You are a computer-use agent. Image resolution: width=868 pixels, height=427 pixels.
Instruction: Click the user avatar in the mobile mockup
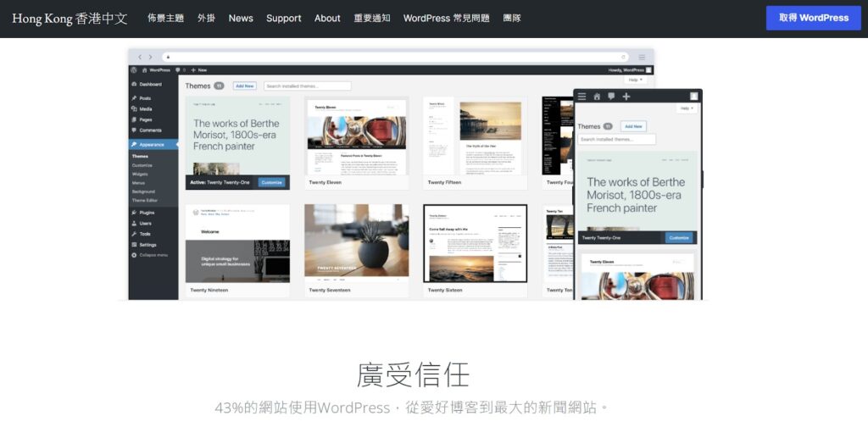tap(693, 97)
